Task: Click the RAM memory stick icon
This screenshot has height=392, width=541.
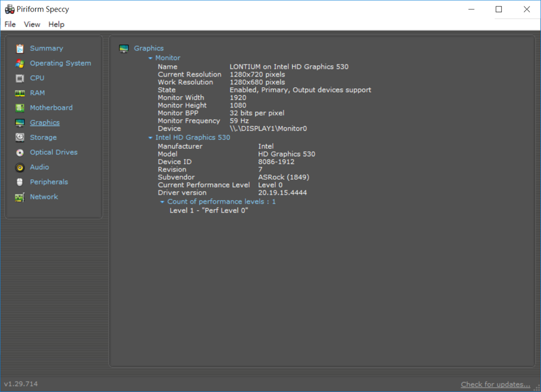Action: click(20, 93)
